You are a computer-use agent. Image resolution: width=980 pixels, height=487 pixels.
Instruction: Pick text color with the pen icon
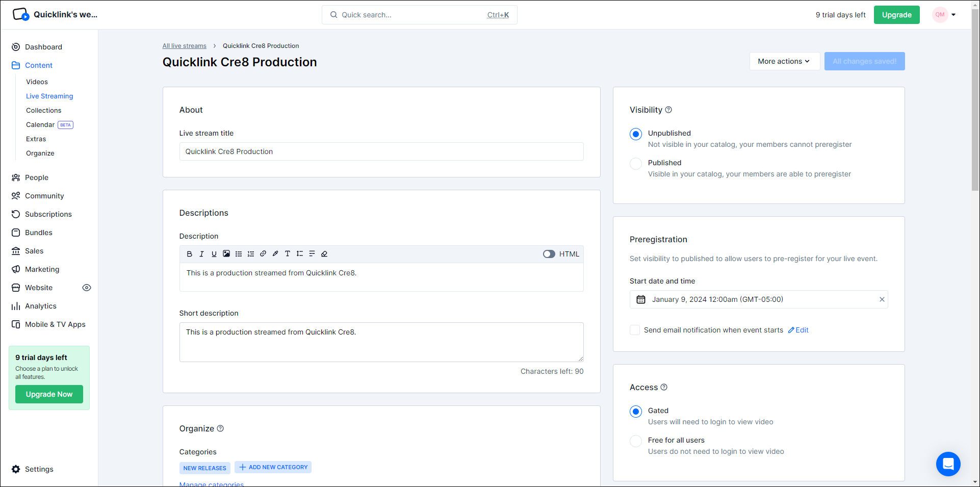click(x=275, y=254)
